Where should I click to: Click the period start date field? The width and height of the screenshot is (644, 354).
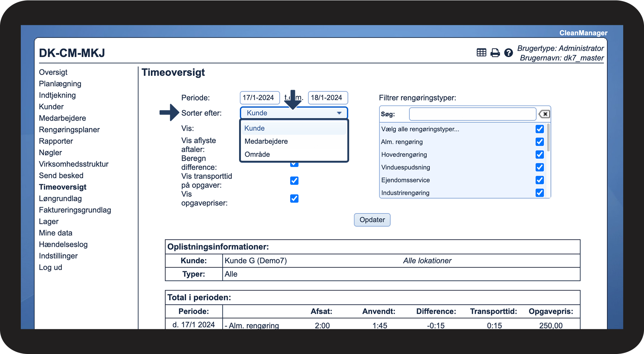(259, 98)
